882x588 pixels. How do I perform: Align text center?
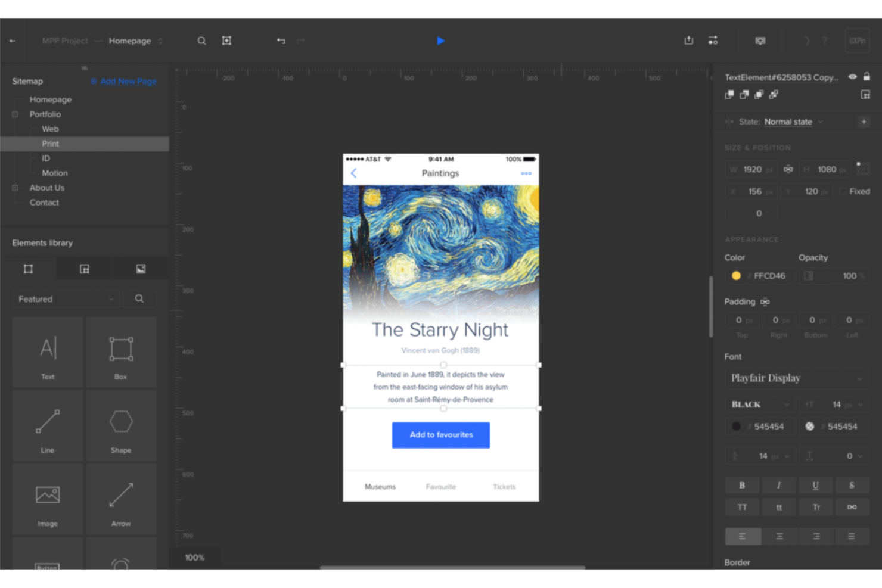click(779, 537)
